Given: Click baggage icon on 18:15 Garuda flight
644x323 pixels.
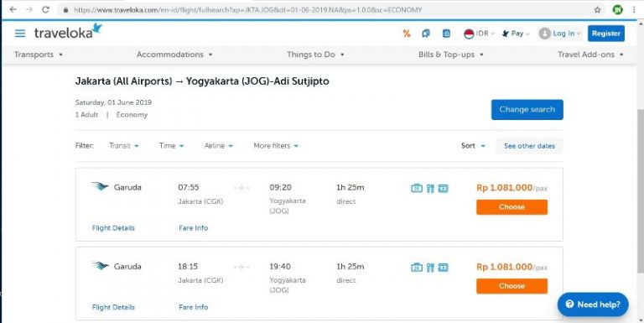Looking at the screenshot, I should point(417,268).
